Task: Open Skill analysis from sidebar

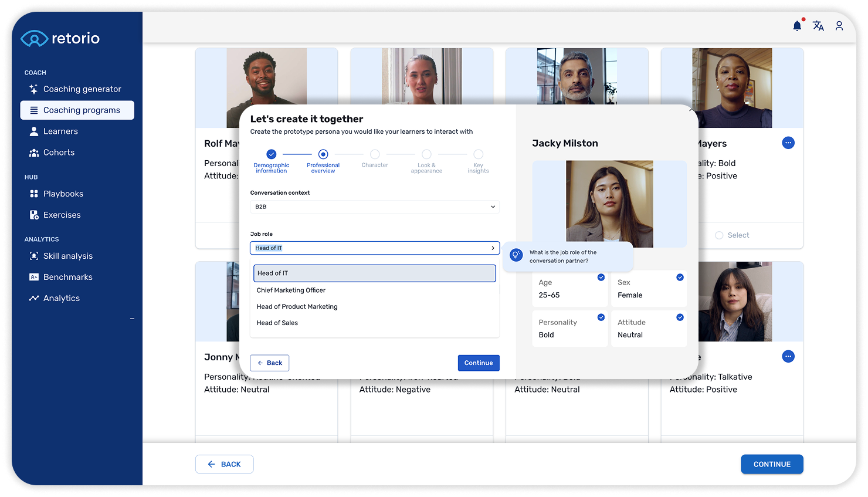Action: click(x=67, y=256)
